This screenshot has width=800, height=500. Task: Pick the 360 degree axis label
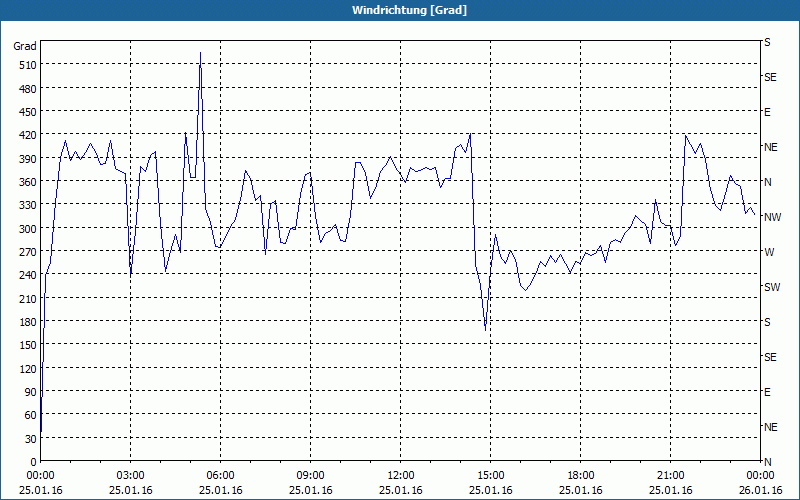click(28, 182)
